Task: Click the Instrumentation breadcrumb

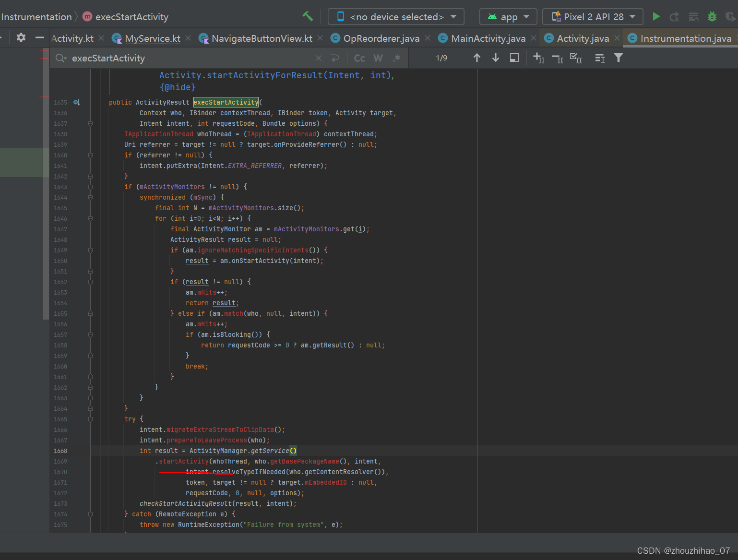Action: [x=36, y=17]
